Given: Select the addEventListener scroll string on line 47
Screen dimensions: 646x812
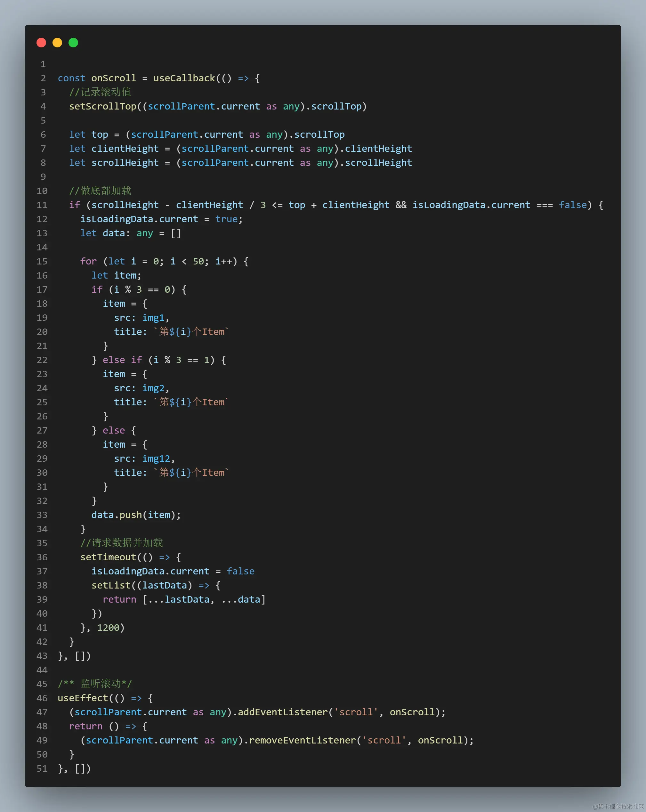Looking at the screenshot, I should click(356, 712).
